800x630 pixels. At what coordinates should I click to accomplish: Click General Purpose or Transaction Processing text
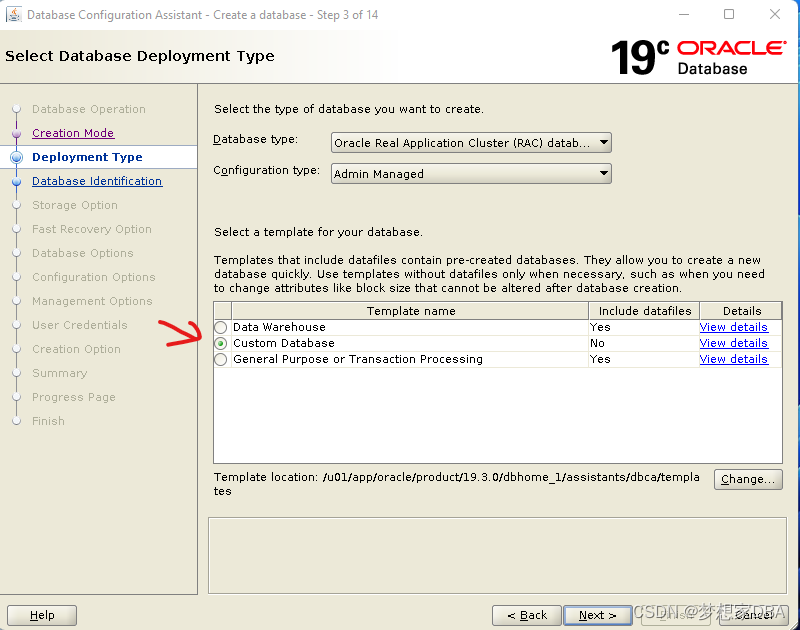pyautogui.click(x=358, y=359)
